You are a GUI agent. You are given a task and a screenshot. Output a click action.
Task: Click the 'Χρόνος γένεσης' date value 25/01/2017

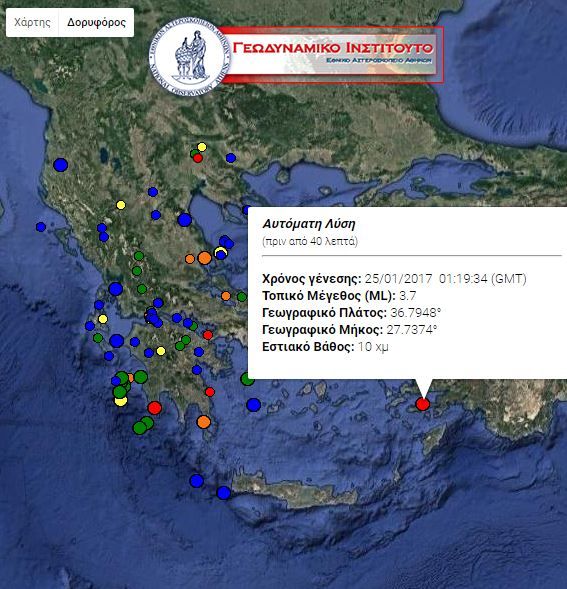point(399,279)
